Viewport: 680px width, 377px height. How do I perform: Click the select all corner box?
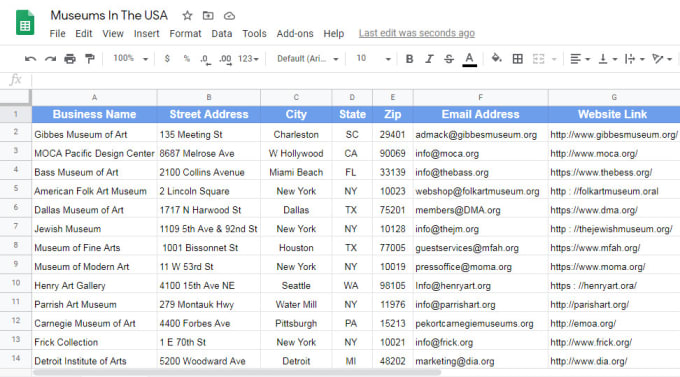point(16,97)
